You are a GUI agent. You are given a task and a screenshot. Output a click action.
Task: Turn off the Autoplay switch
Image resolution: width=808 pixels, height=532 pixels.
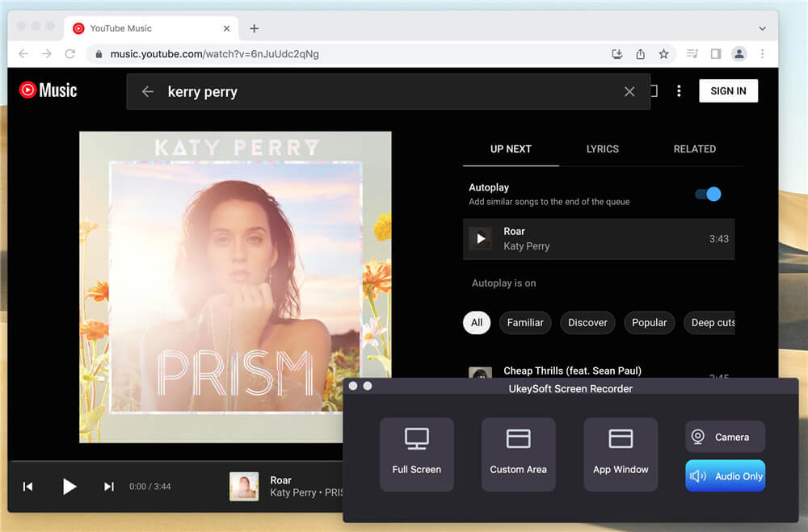click(708, 194)
